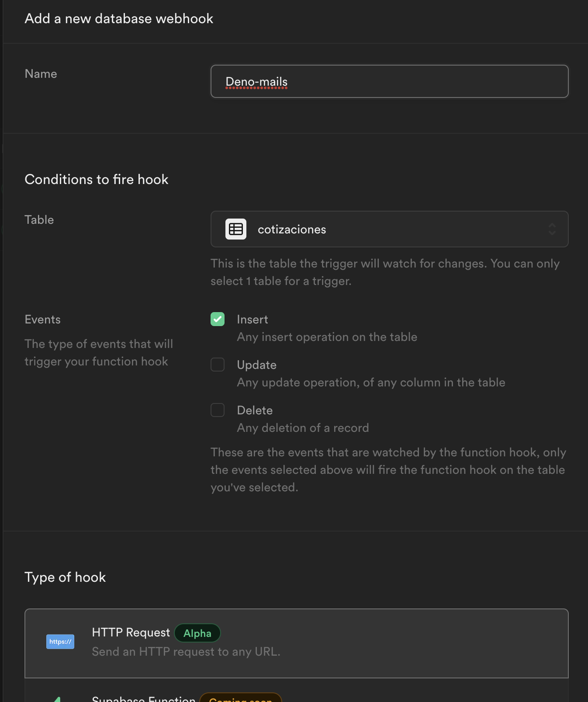588x702 pixels.
Task: Enable the Update event checkbox
Action: [x=218, y=365]
